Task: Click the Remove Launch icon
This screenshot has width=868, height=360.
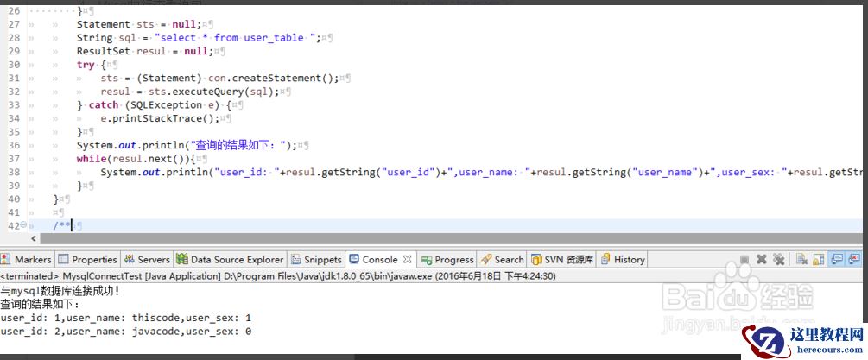Action: (761, 259)
